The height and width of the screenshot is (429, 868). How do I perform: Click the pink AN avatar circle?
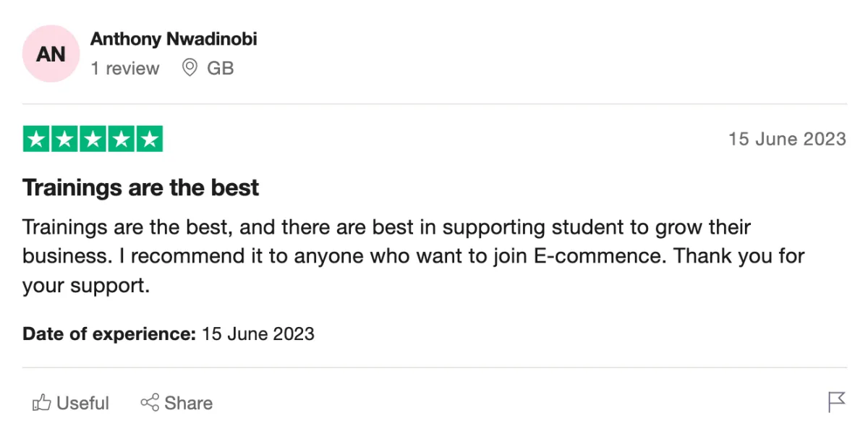click(x=51, y=54)
